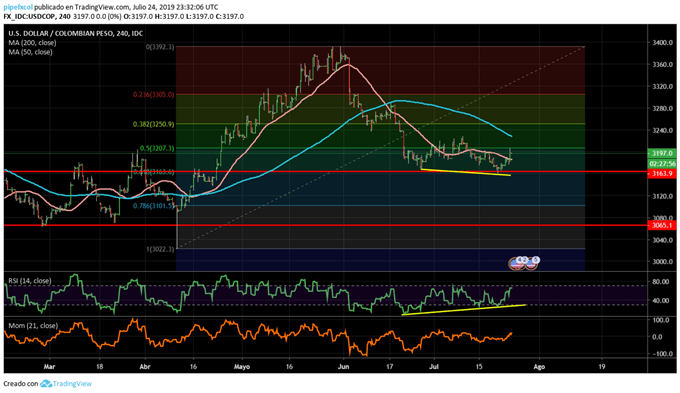This screenshot has height=393, width=680.
Task: Click the Jun date axis label
Action: tap(343, 367)
